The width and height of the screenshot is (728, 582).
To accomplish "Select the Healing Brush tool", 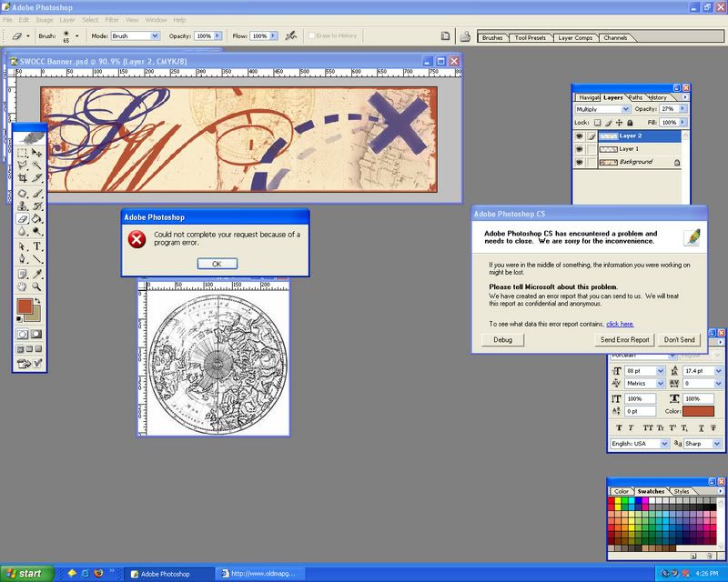I will [x=22, y=194].
